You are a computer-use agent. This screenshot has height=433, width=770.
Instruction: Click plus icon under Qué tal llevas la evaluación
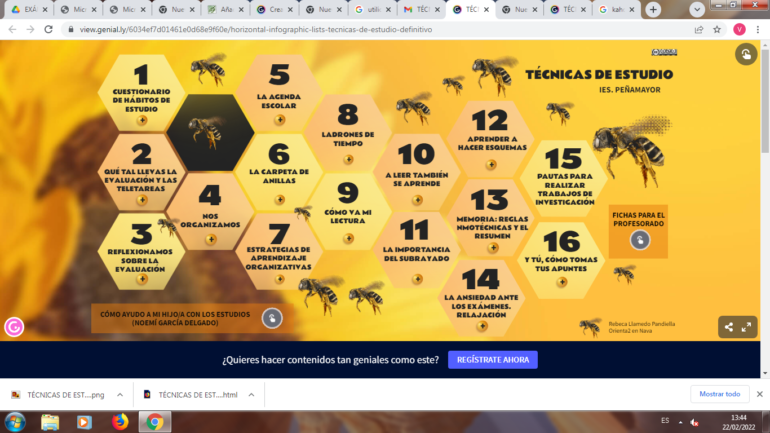(x=142, y=200)
